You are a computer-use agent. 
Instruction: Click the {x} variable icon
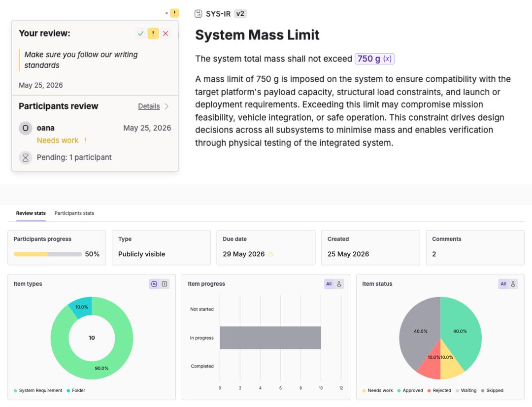point(387,59)
